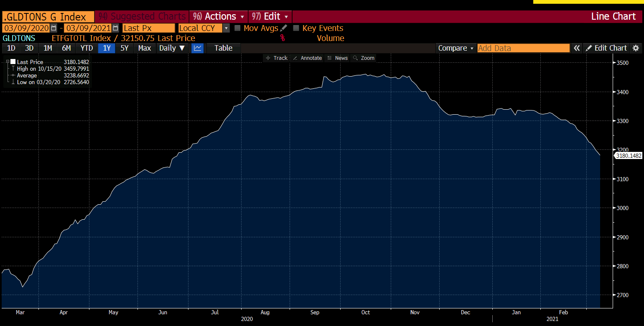This screenshot has height=326, width=644.
Task: Open the 96) Actions menu
Action: [219, 17]
